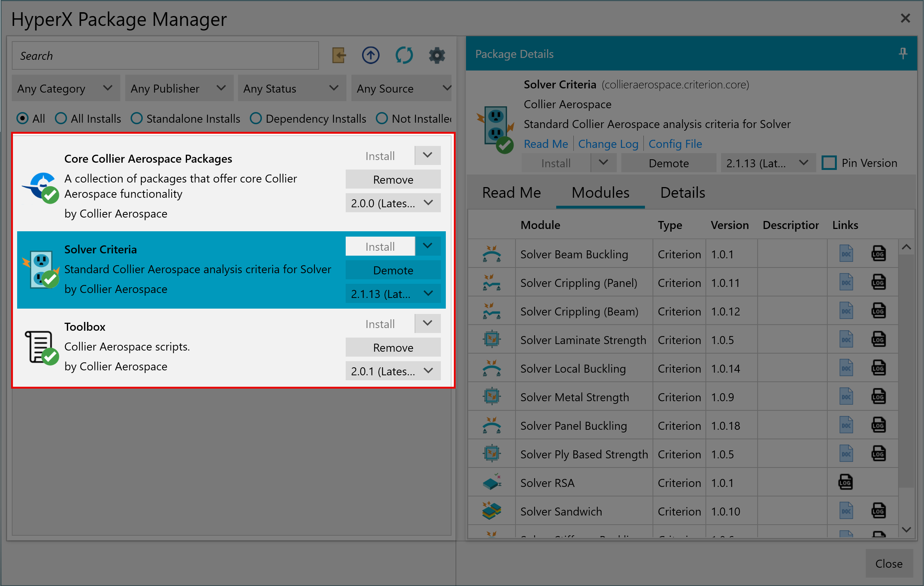924x586 pixels.
Task: Select the Toolbox package row title
Action: tap(85, 327)
